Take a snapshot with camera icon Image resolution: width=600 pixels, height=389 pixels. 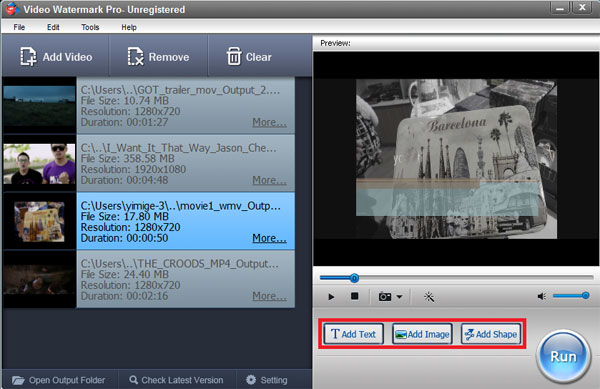385,296
